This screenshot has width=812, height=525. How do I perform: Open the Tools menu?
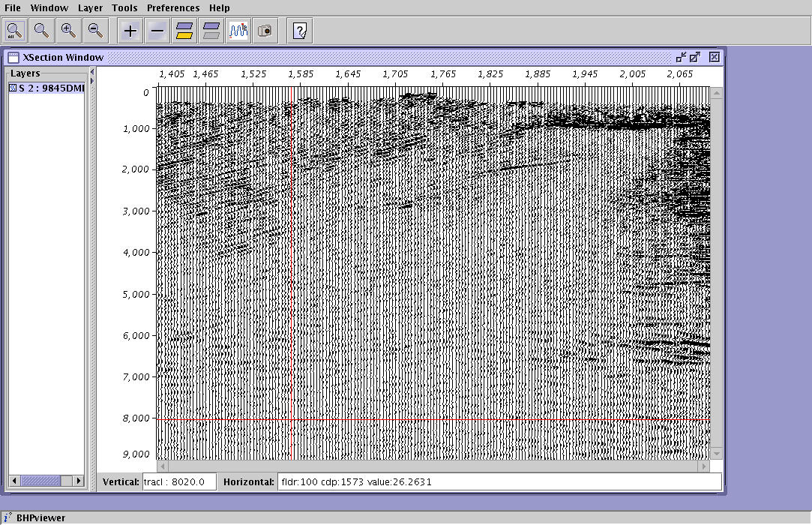coord(124,7)
